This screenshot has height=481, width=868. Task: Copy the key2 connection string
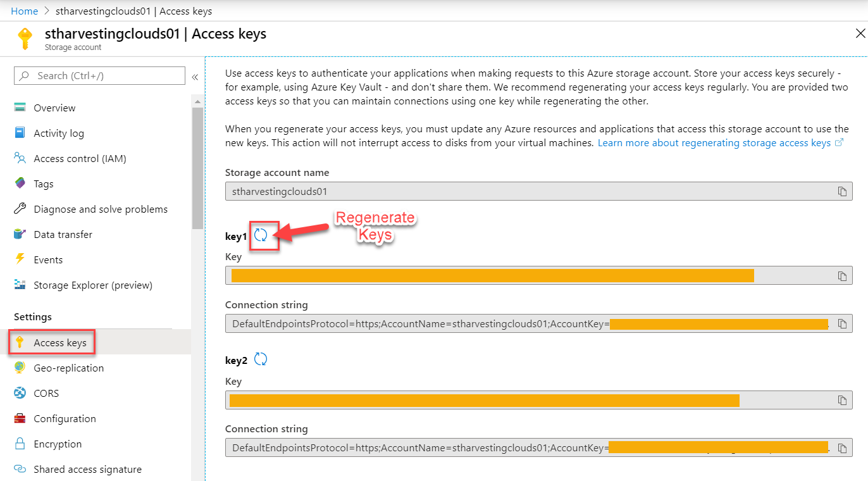(x=842, y=447)
